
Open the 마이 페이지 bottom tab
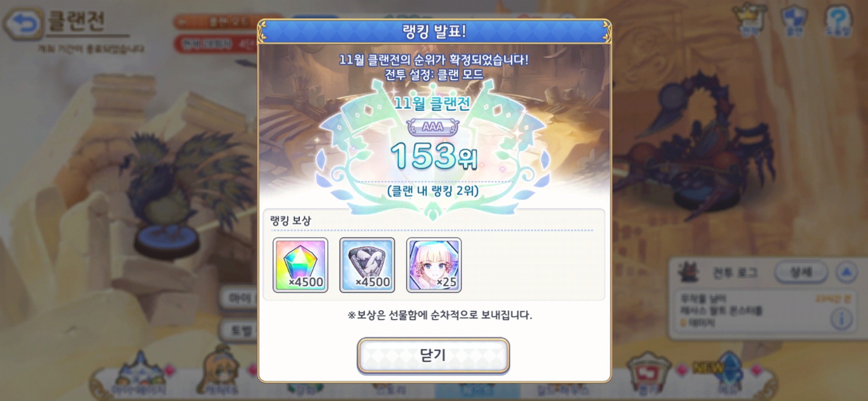(139, 375)
